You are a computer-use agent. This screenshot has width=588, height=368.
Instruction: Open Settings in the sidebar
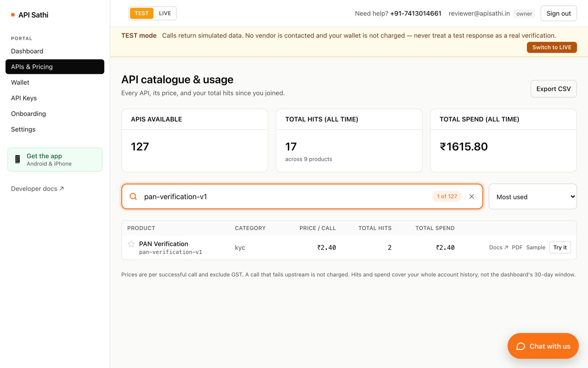click(x=55, y=129)
